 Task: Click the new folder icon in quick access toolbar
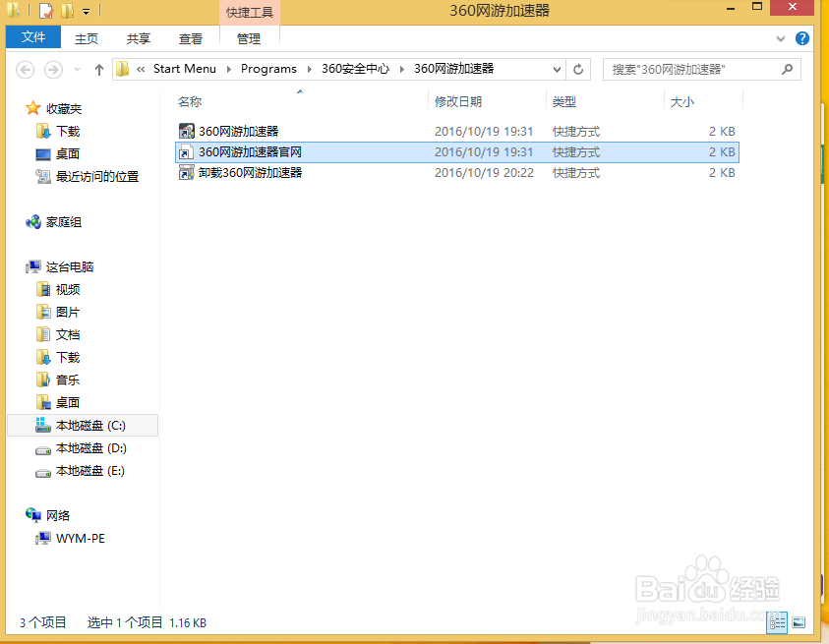pos(65,11)
